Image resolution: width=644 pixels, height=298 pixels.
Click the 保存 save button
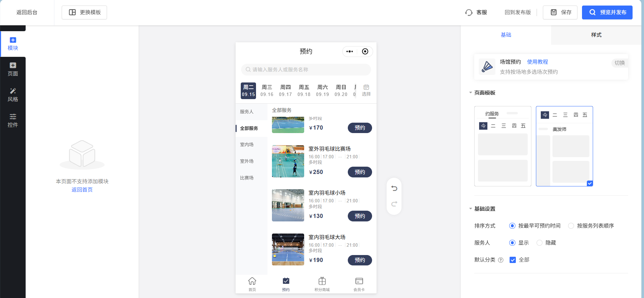[560, 12]
